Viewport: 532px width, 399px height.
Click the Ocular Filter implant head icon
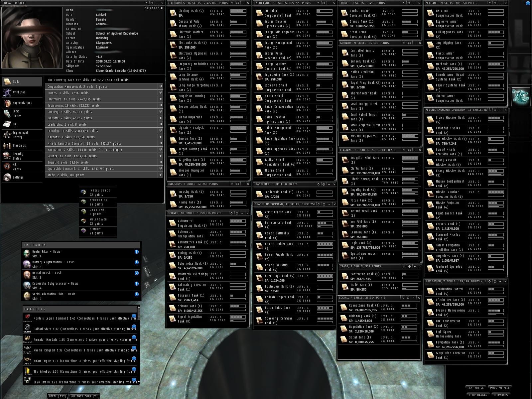coord(27,254)
